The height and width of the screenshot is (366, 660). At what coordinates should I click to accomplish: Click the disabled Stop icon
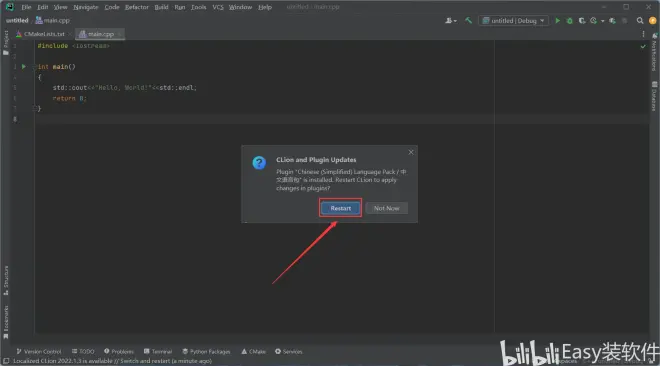tap(625, 21)
